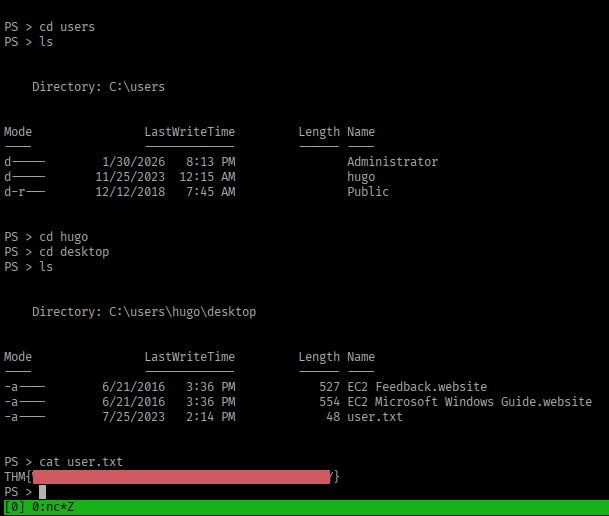Click the 'cd desktop' command text
The image size is (609, 516).
coord(74,252)
